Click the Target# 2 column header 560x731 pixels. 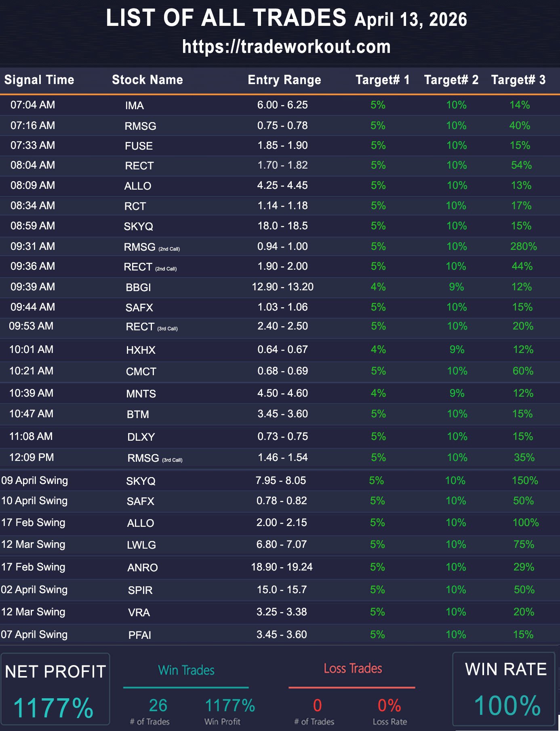(451, 80)
